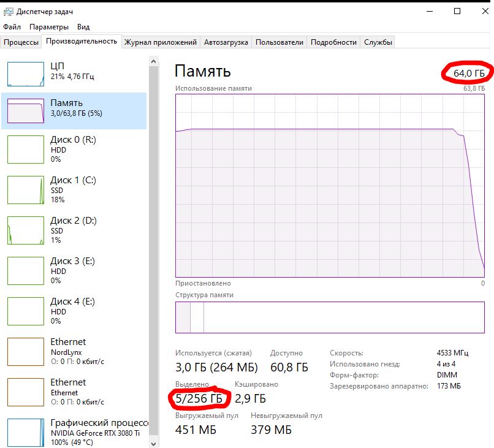Viewport: 494px width, 448px height.
Task: Click the Диск 3 (E:) graph thumbnail
Action: tap(26, 271)
